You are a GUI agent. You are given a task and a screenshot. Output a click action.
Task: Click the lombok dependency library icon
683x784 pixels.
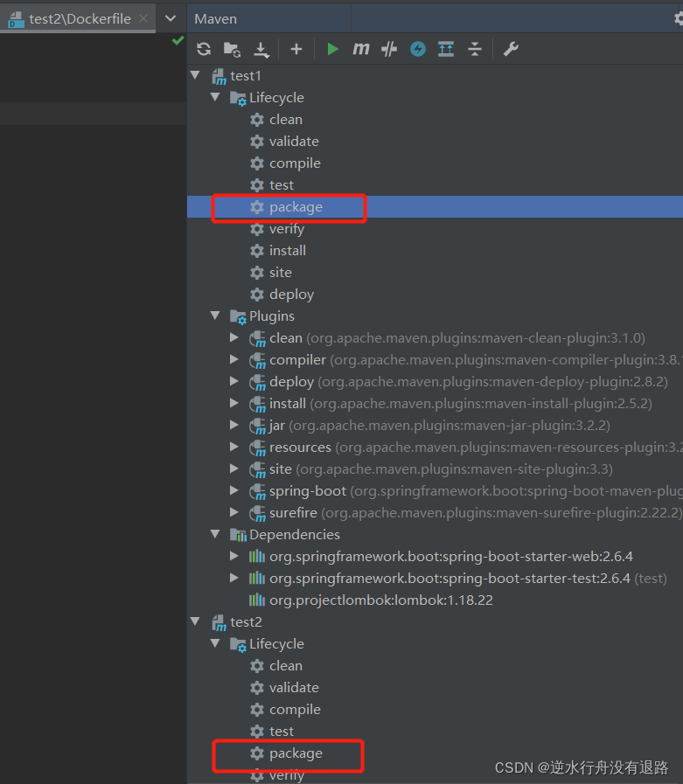coord(257,600)
